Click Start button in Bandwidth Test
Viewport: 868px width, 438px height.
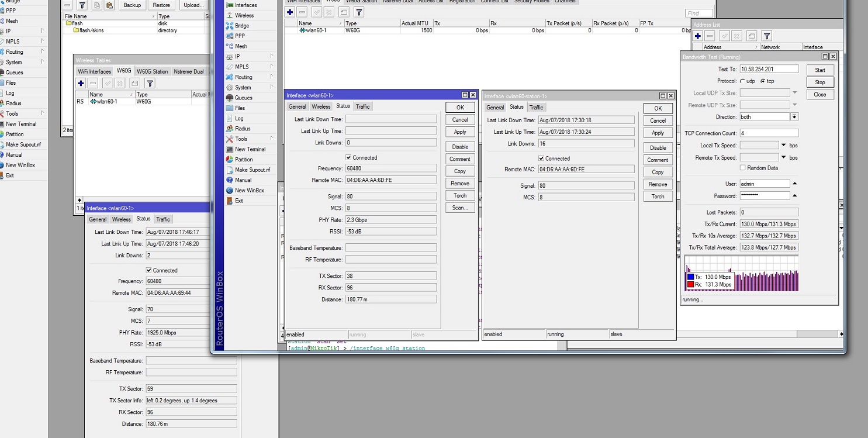click(820, 70)
